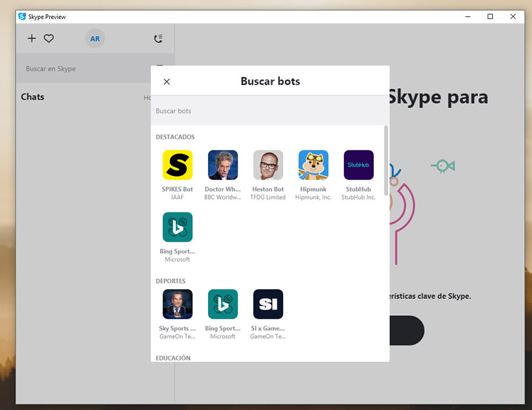Select Bing Sports under Destacados
532x410 pixels.
pos(177,227)
